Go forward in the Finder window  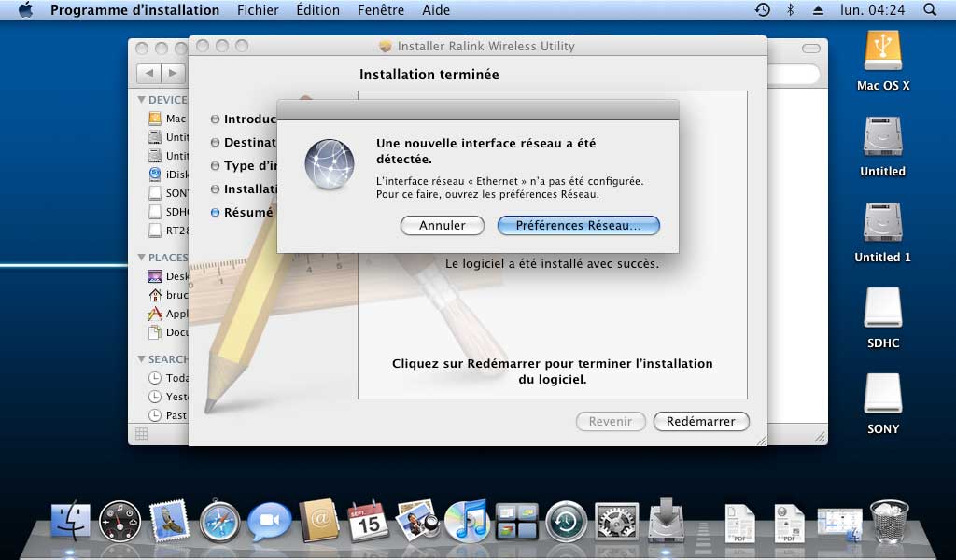pos(173,73)
